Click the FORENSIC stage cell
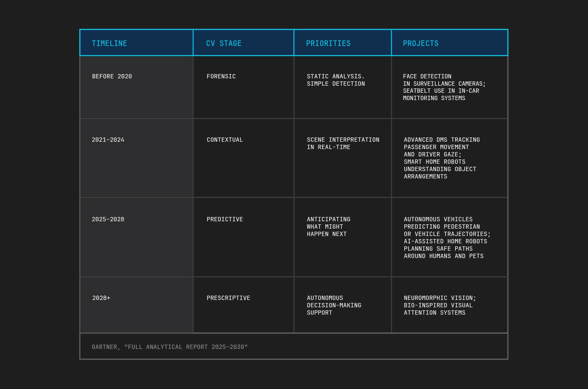 (243, 87)
